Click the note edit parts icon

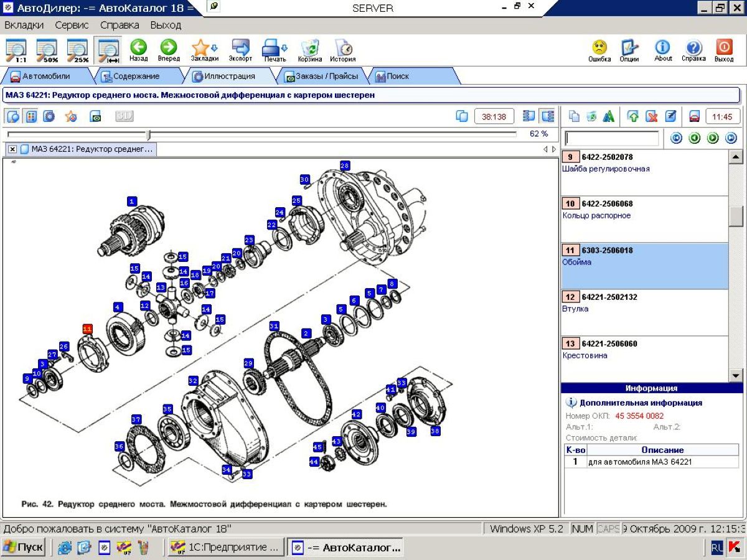coord(670,116)
